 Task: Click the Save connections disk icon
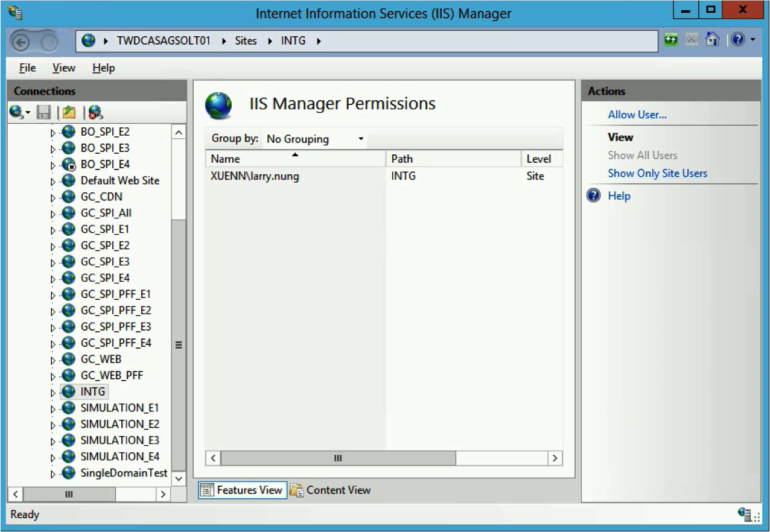(43, 112)
